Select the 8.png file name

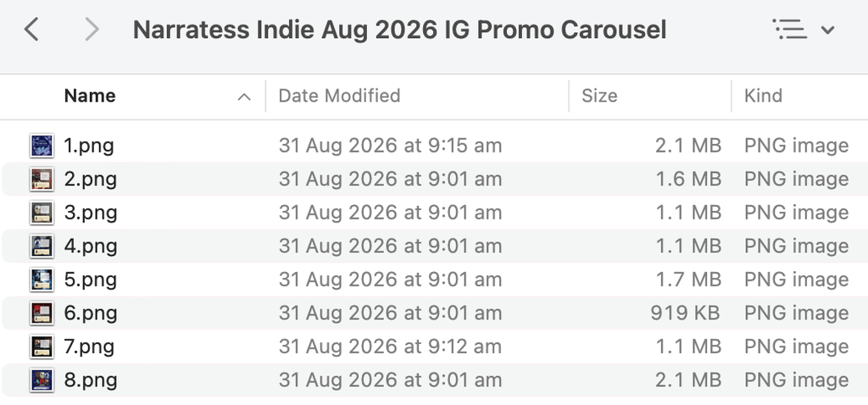[x=90, y=380]
